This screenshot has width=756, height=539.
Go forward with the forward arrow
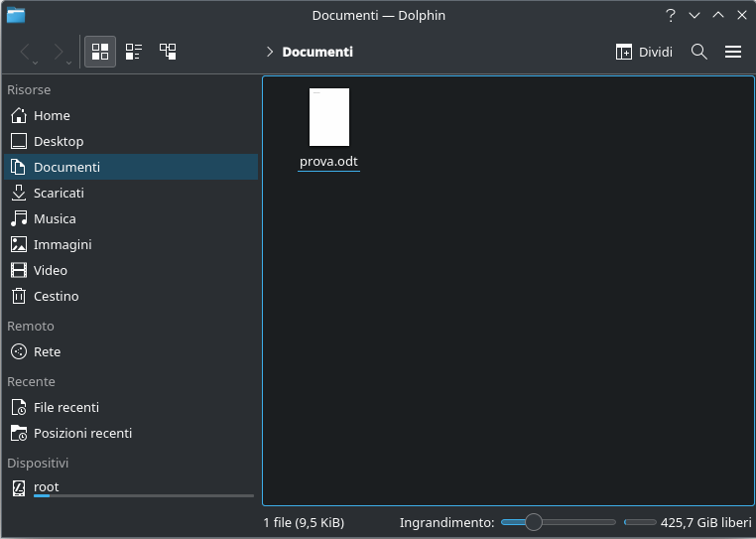59,52
